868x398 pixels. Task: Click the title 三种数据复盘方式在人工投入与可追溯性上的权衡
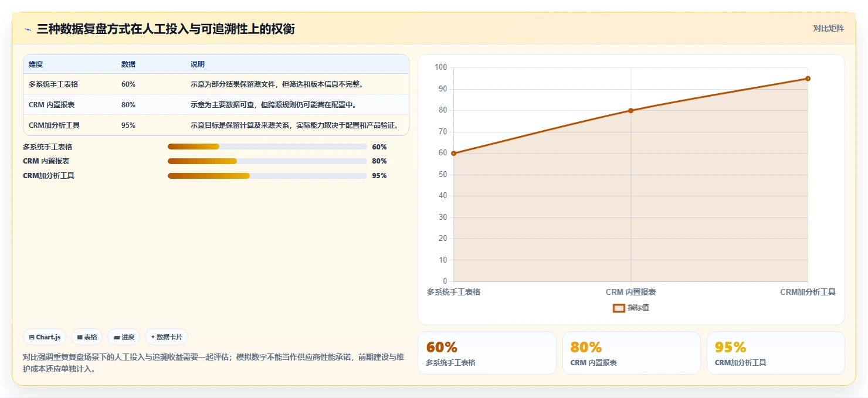(165, 29)
